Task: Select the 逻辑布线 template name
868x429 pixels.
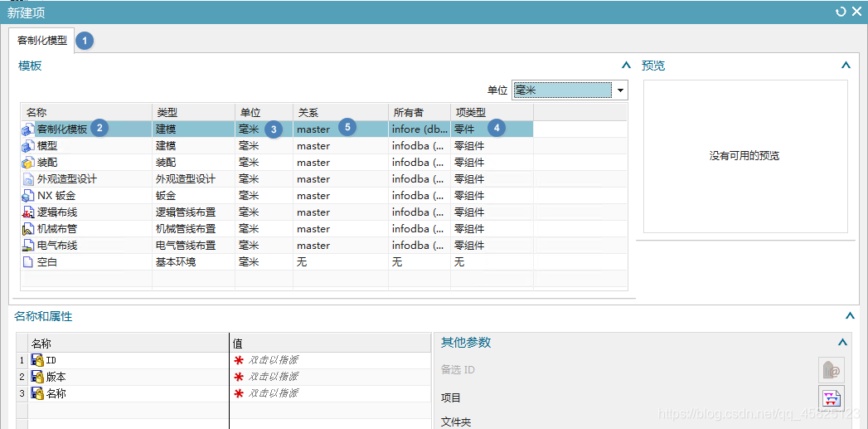Action: pos(57,212)
